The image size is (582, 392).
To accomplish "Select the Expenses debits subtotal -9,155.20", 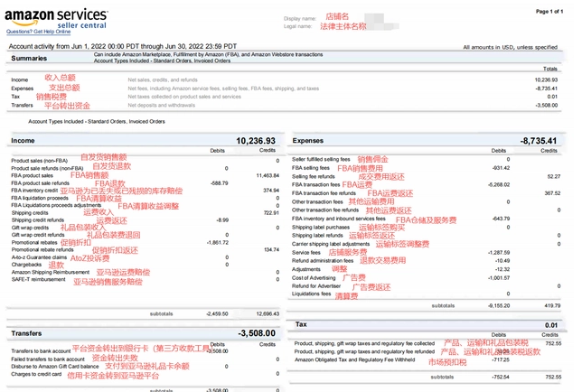I will (499, 306).
